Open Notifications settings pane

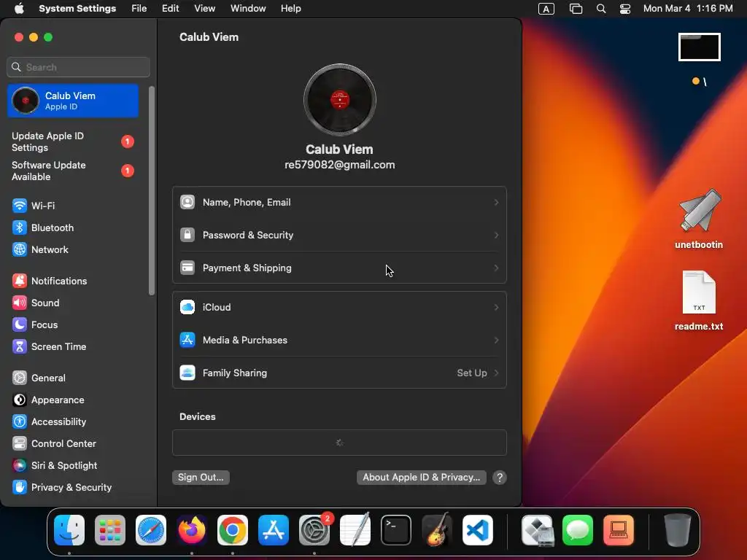(50, 281)
